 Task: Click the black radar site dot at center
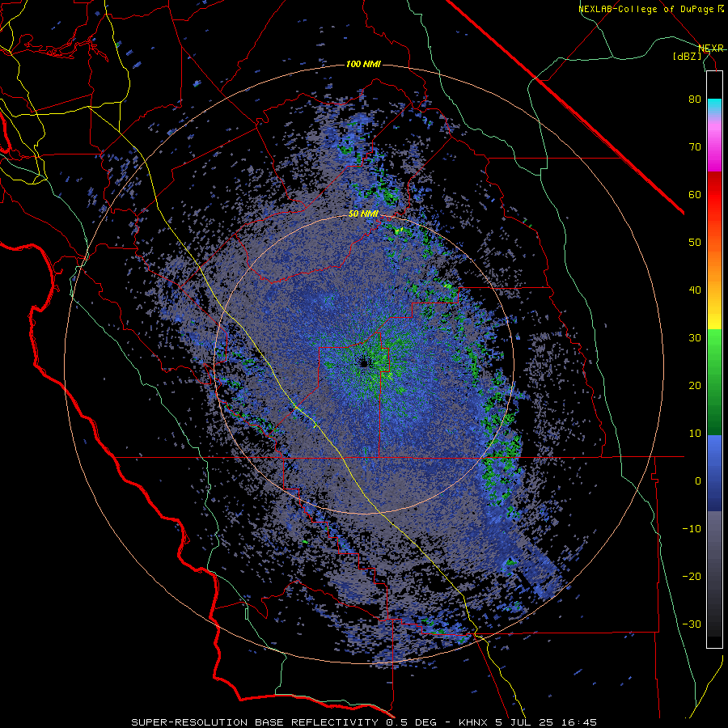click(363, 363)
